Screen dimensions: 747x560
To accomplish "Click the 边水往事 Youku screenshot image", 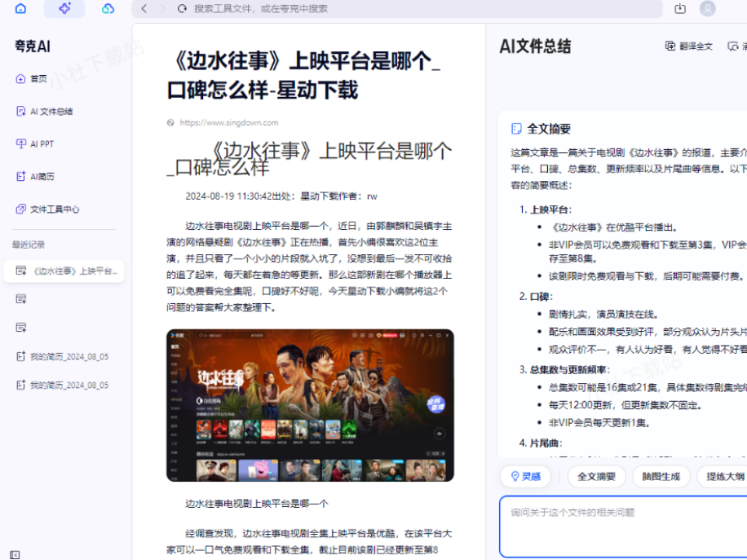I will coord(310,405).
